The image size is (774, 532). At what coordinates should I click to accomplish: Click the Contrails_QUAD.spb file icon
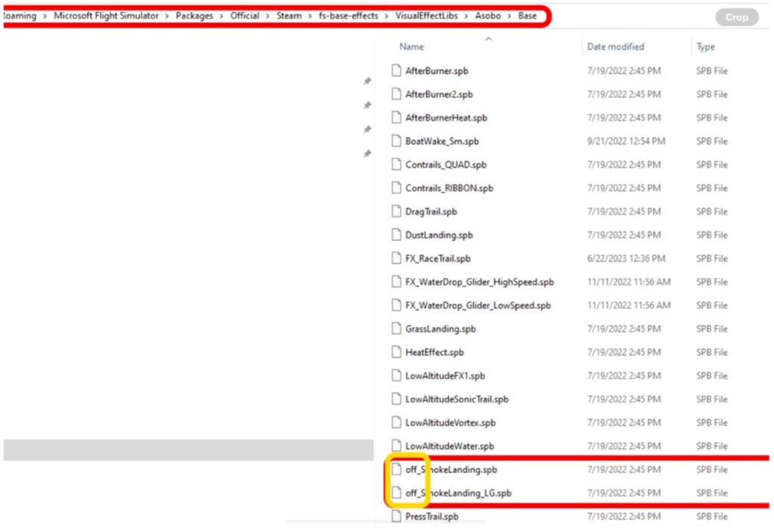pos(396,164)
